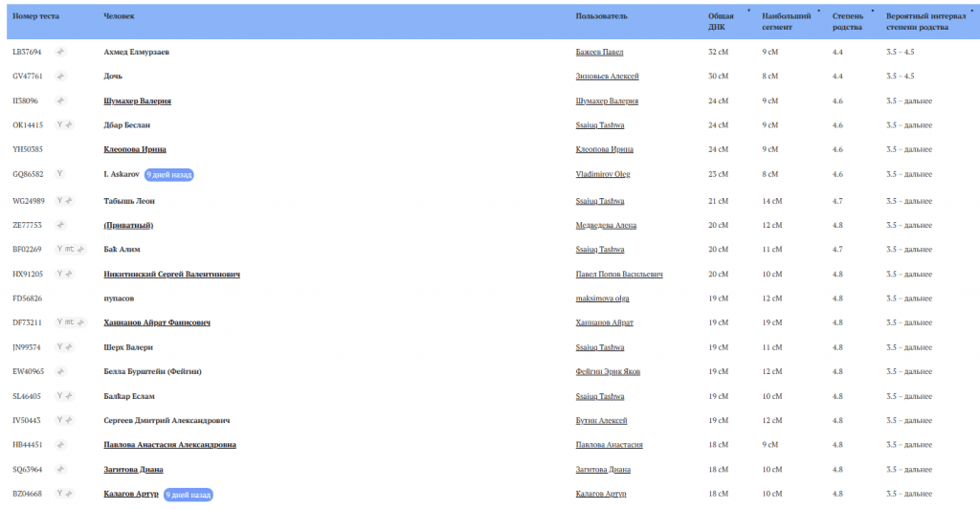The width and height of the screenshot is (980, 510).
Task: Click the Y-DNA badge beside GQ86582
Action: click(60, 174)
